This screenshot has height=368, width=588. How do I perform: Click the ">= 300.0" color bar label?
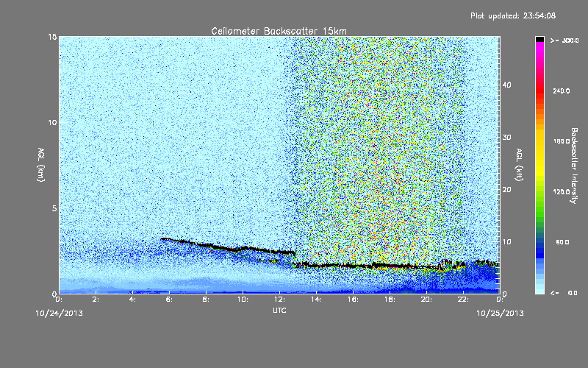(564, 40)
